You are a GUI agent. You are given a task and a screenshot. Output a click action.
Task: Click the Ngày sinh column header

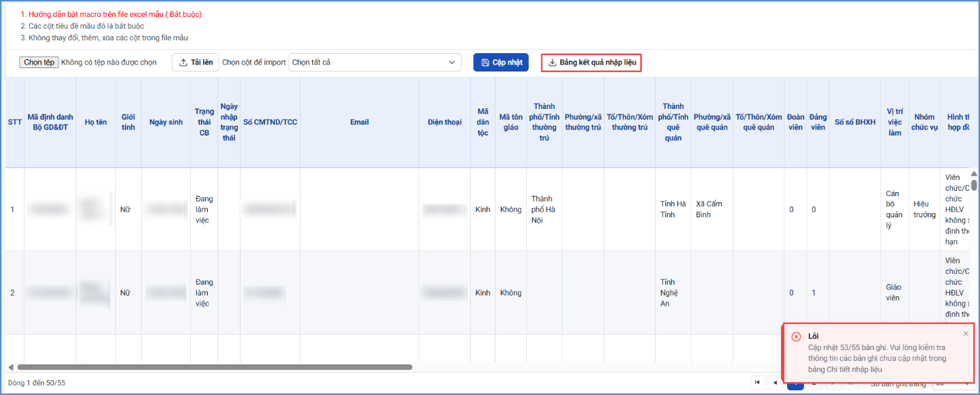click(166, 122)
